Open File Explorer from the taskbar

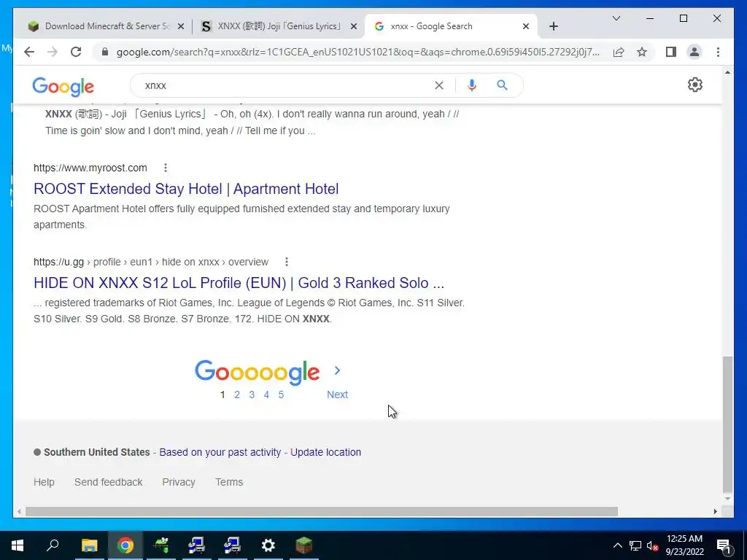(x=89, y=545)
